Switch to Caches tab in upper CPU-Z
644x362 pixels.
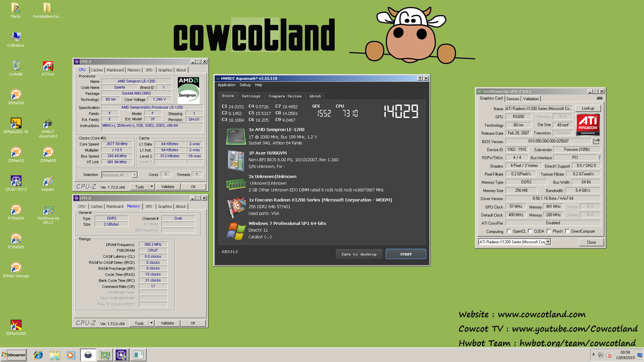point(97,70)
